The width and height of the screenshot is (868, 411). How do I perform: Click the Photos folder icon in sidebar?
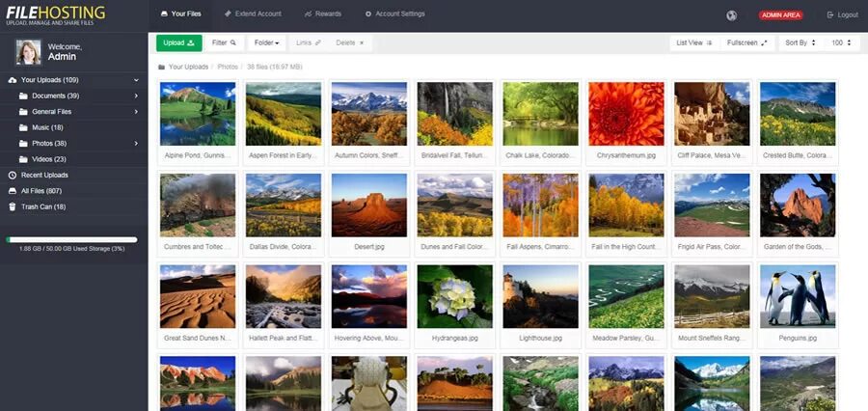pos(23,144)
